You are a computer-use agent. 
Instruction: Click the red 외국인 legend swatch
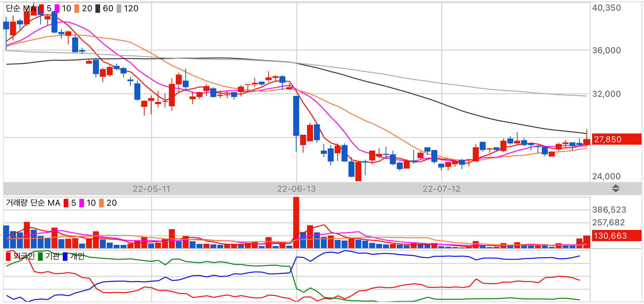click(x=8, y=256)
